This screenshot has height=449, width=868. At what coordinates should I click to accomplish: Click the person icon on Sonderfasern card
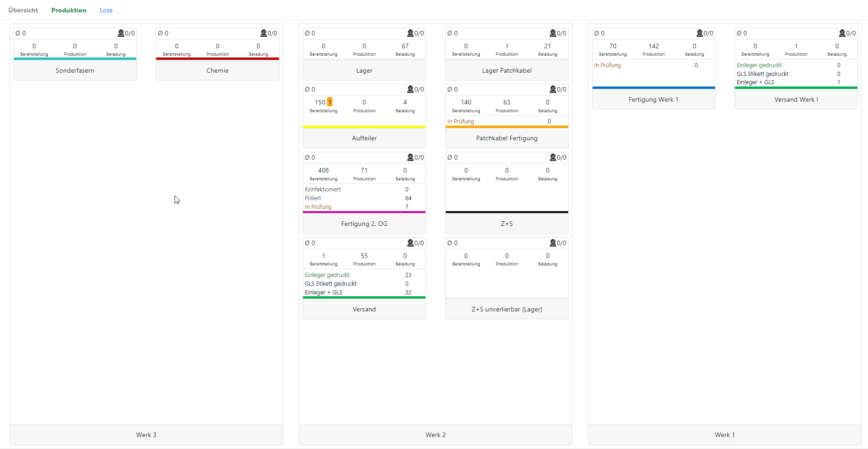[121, 33]
